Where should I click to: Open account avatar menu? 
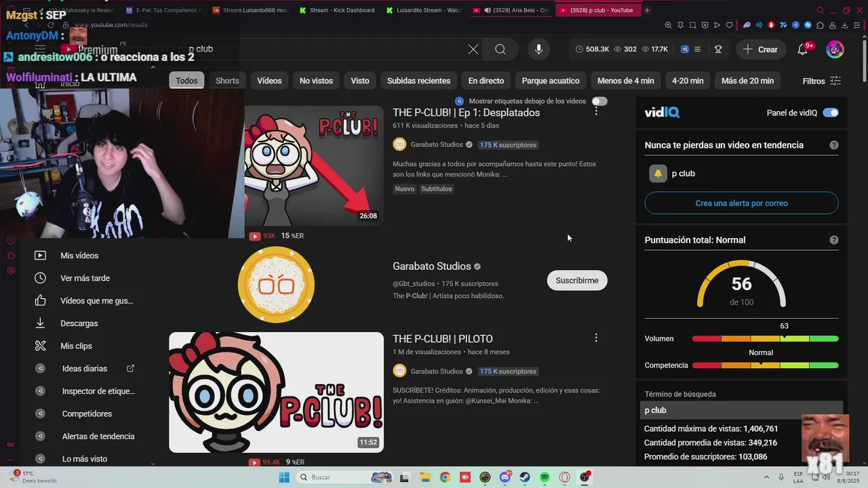coord(835,49)
